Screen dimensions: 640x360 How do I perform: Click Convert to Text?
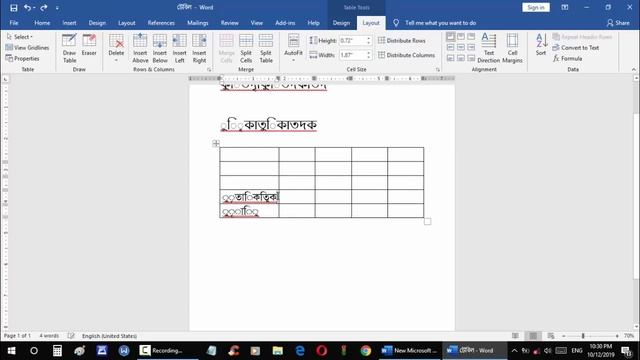click(x=576, y=48)
